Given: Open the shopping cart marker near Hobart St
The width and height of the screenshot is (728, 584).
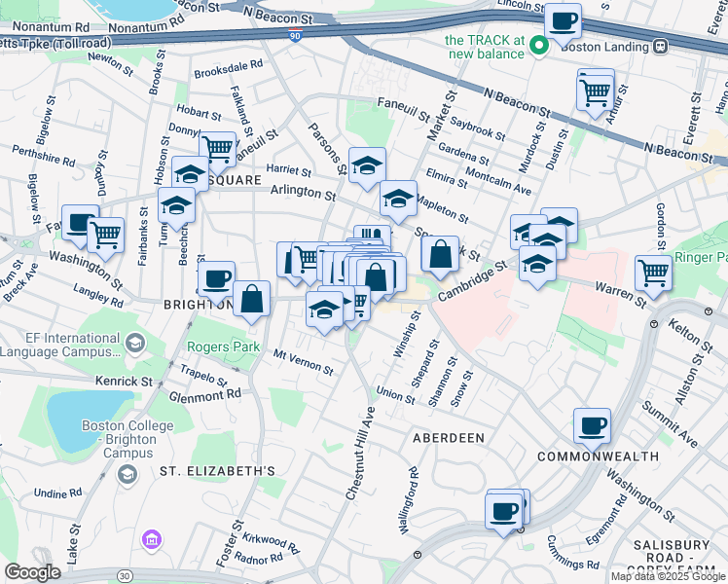Looking at the screenshot, I should click(217, 149).
